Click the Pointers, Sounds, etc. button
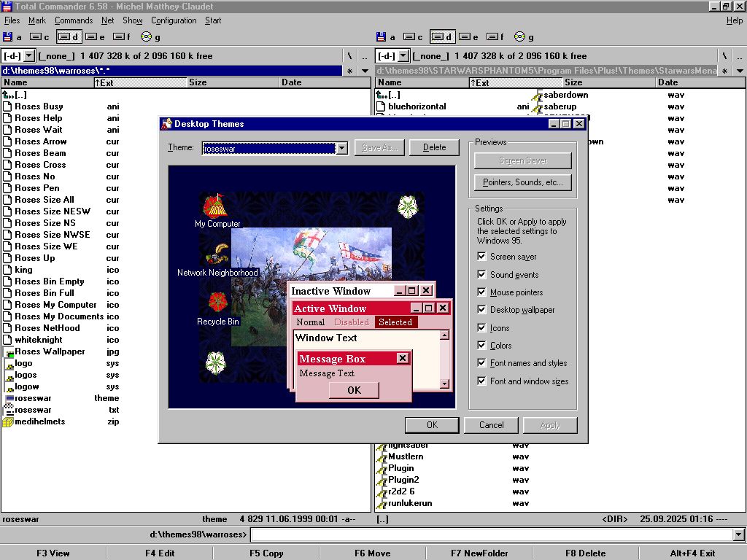Screen dimensions: 747x560 point(523,182)
